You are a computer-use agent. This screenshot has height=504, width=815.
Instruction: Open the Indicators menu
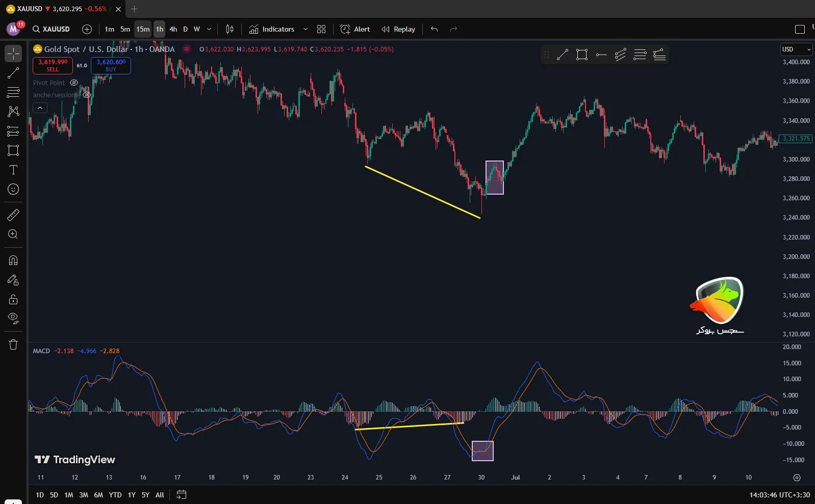coord(272,29)
